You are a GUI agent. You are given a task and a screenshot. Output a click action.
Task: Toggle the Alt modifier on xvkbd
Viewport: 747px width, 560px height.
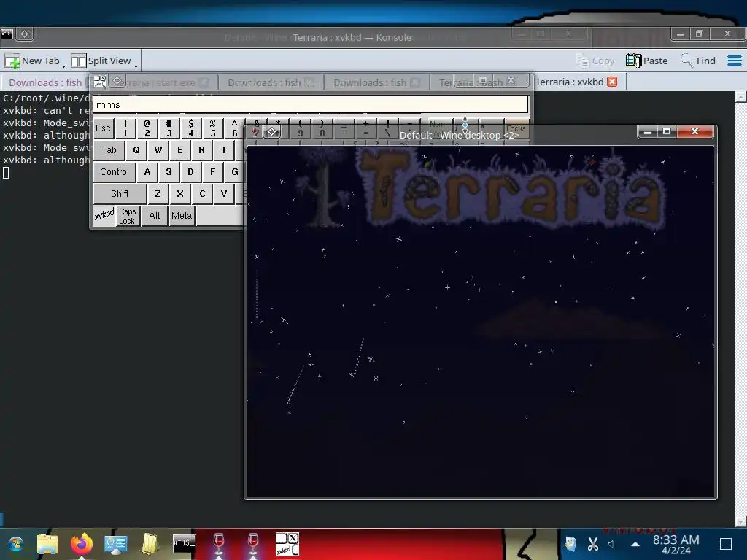(155, 216)
